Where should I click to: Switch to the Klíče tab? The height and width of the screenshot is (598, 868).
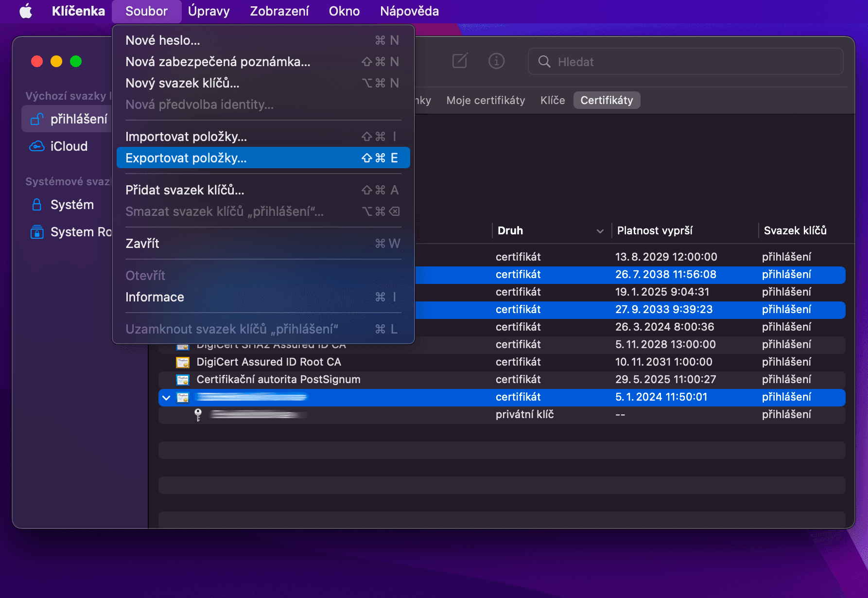553,100
